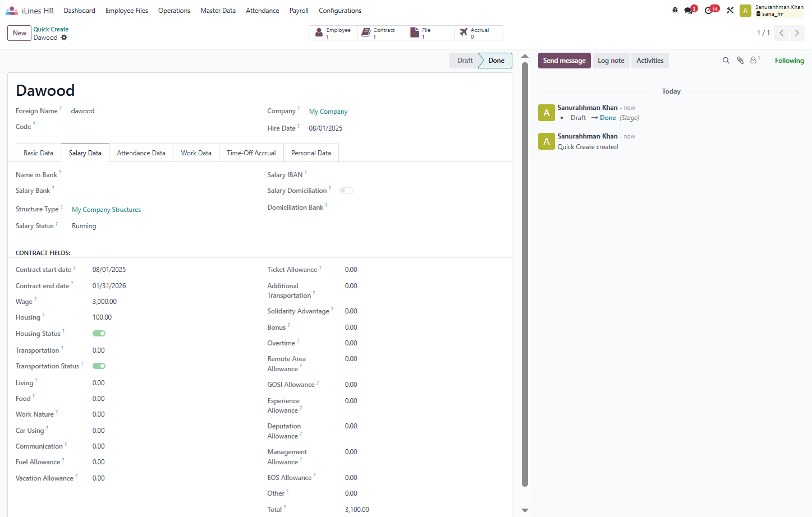Search chatter messages with magnifier icon

click(x=726, y=61)
